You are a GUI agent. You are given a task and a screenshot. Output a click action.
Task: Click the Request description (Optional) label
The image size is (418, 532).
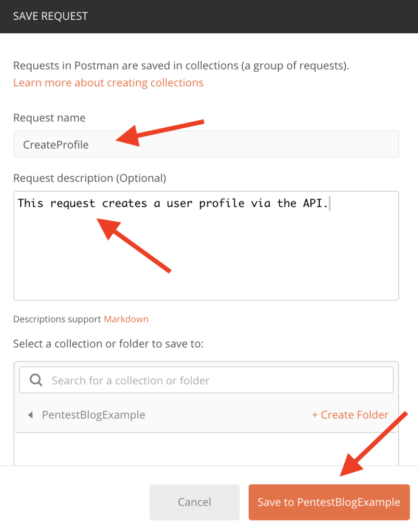click(x=89, y=178)
